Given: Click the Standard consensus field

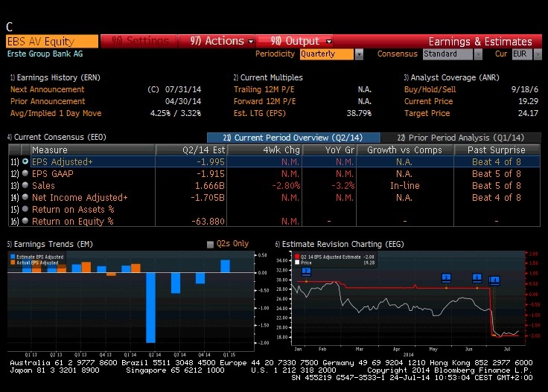Looking at the screenshot, I should pos(447,54).
